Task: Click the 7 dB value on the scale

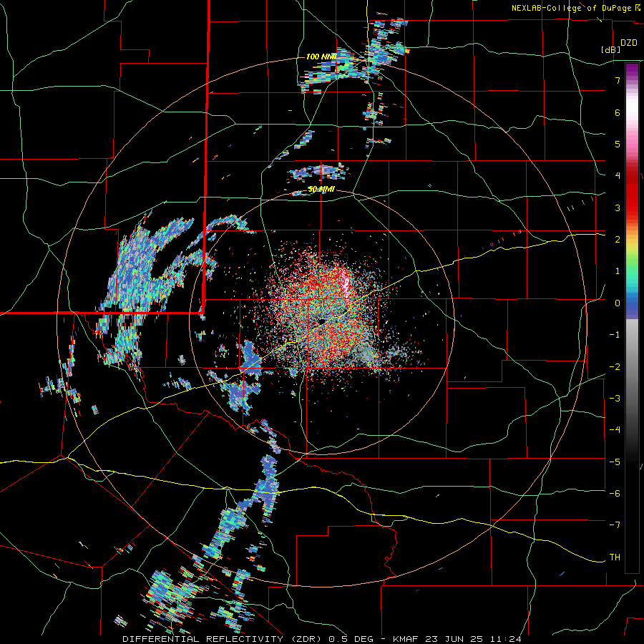Action: [618, 80]
